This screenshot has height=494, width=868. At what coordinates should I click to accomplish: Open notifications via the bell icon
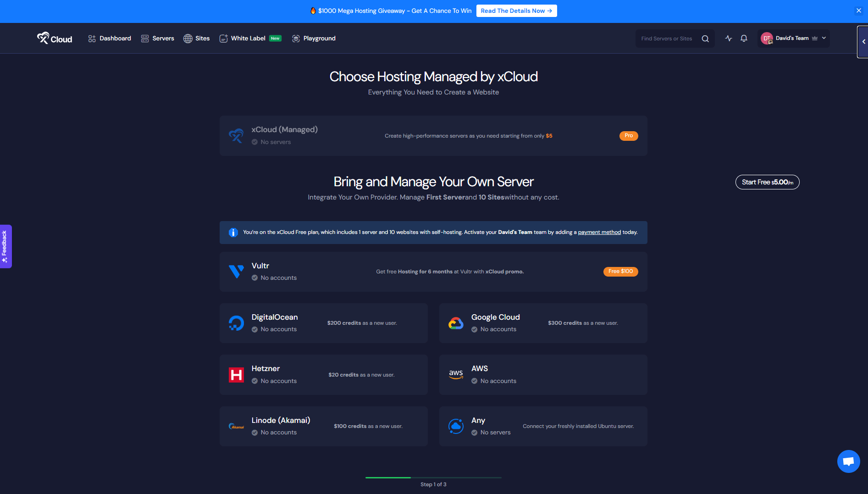click(744, 39)
